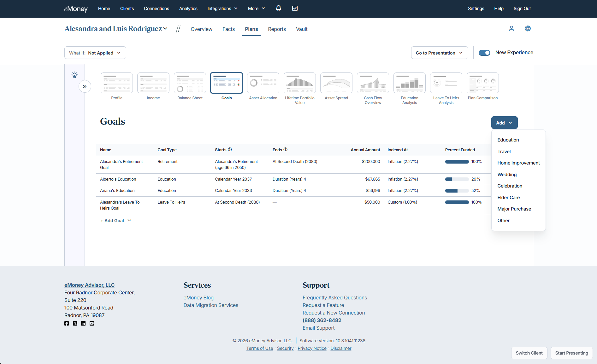This screenshot has width=597, height=364.
Task: Click the globe icon
Action: tap(528, 29)
